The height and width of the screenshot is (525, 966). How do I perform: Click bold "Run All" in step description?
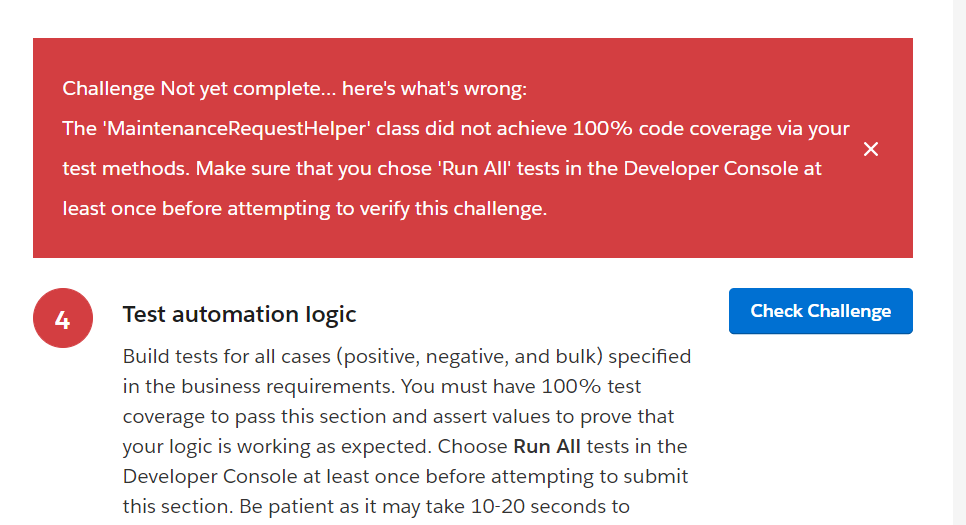(549, 446)
